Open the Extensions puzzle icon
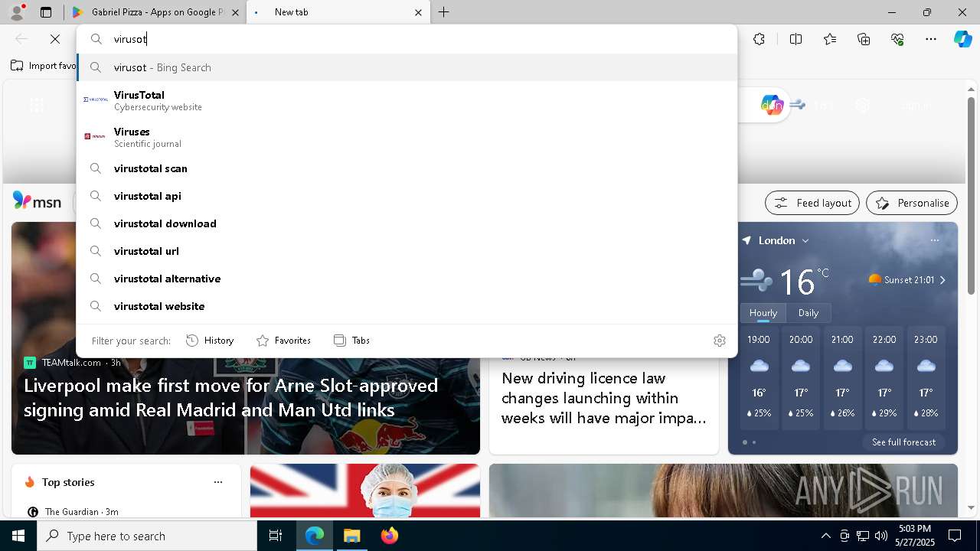The image size is (980, 551). [x=759, y=39]
